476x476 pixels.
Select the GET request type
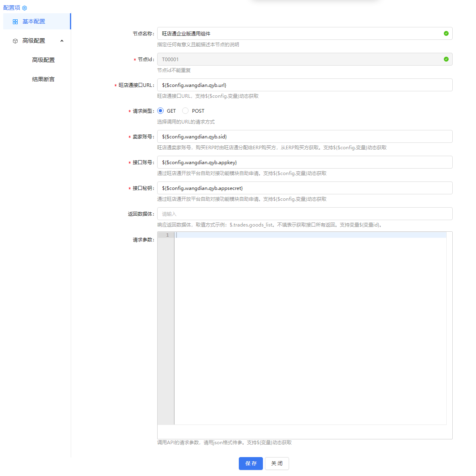tap(161, 110)
